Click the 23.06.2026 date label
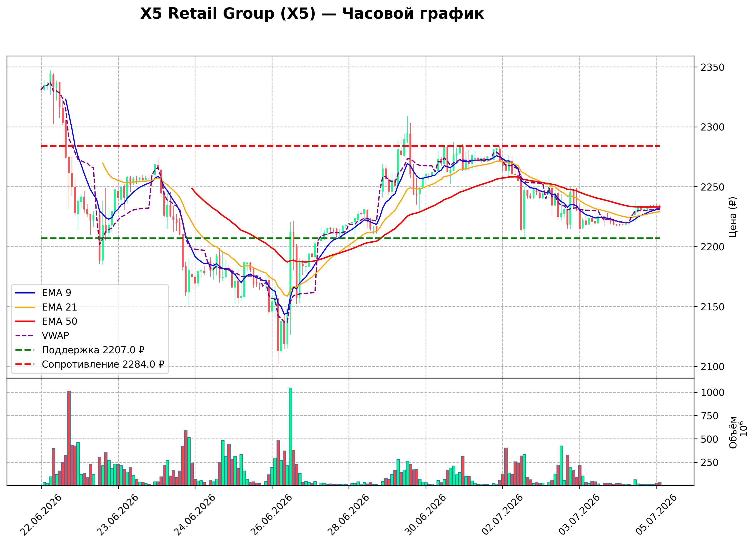 click(x=118, y=515)
